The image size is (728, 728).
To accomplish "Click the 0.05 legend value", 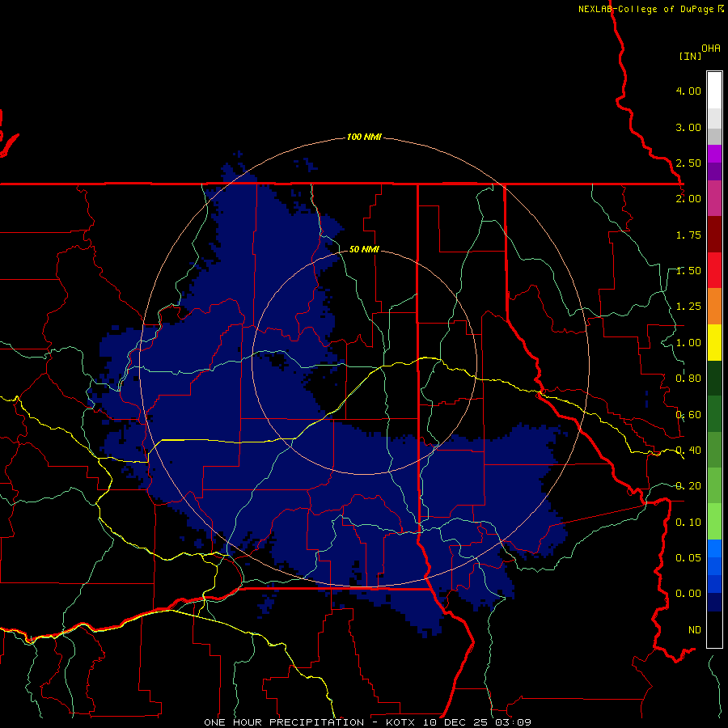I will point(688,558).
